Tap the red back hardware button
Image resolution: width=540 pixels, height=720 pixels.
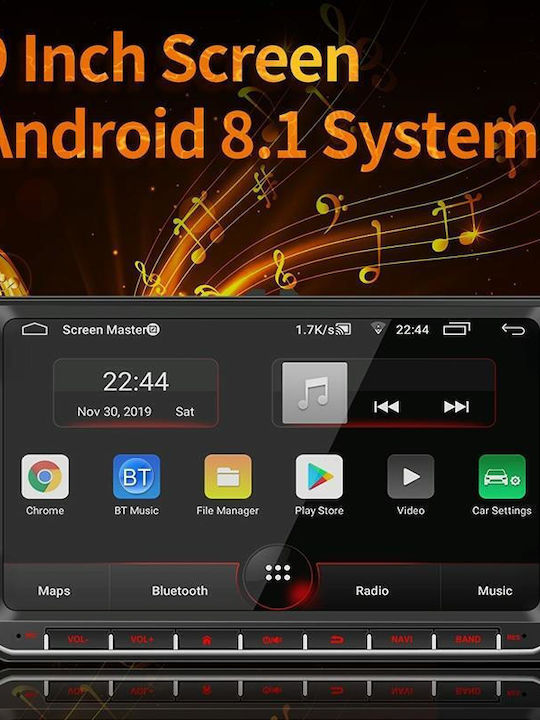click(337, 640)
